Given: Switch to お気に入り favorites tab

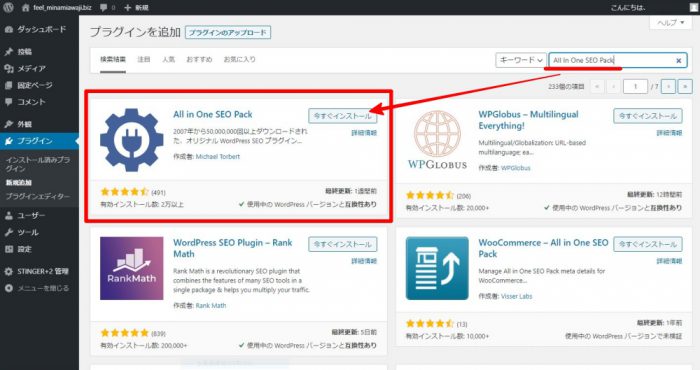Looking at the screenshot, I should (239, 59).
